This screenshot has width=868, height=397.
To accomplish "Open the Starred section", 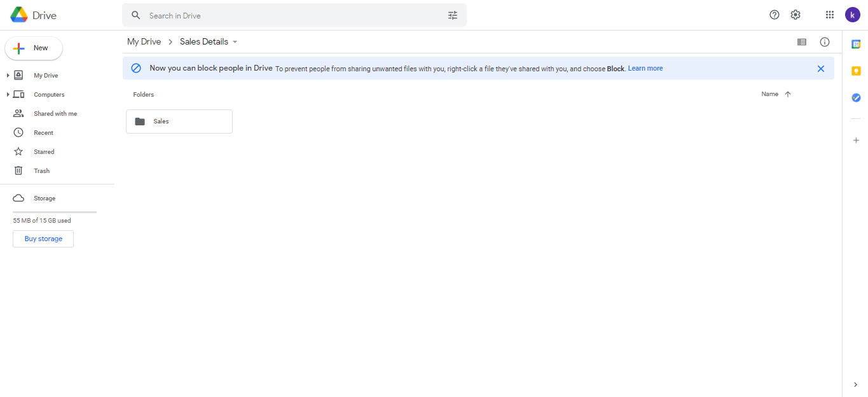I will point(44,152).
